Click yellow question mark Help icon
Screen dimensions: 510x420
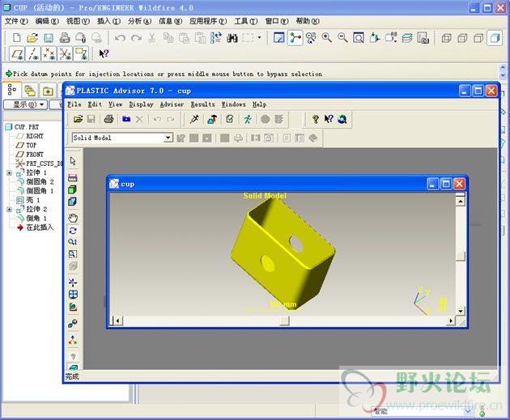coord(315,119)
